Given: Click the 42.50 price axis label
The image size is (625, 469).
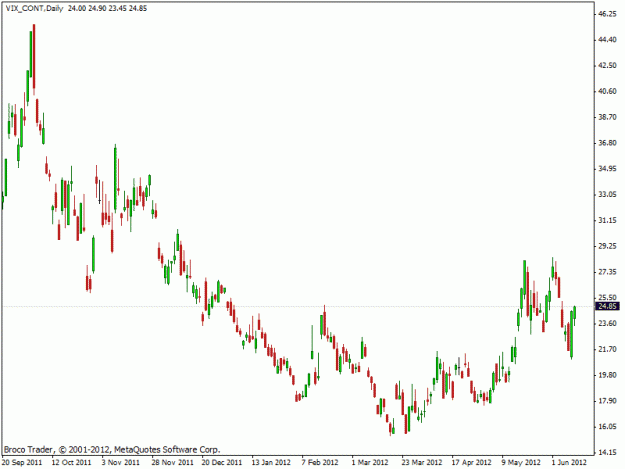Looking at the screenshot, I should point(607,65).
